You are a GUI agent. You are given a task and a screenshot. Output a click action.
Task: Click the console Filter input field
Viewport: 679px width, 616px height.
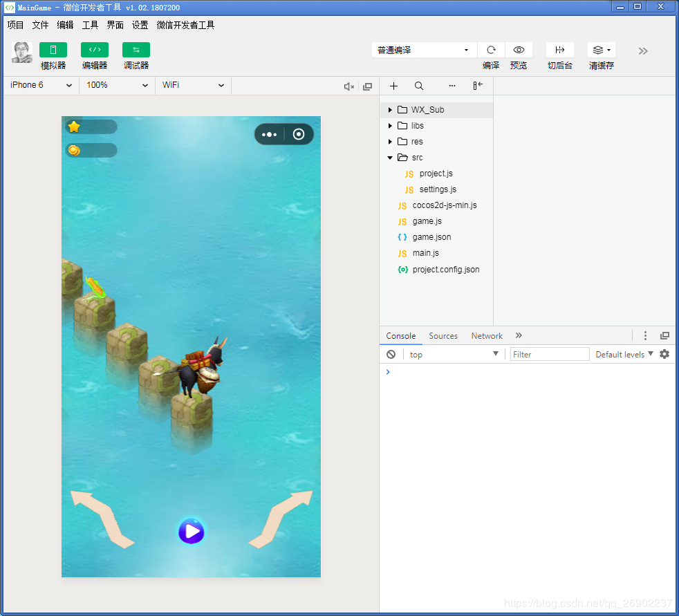point(550,354)
